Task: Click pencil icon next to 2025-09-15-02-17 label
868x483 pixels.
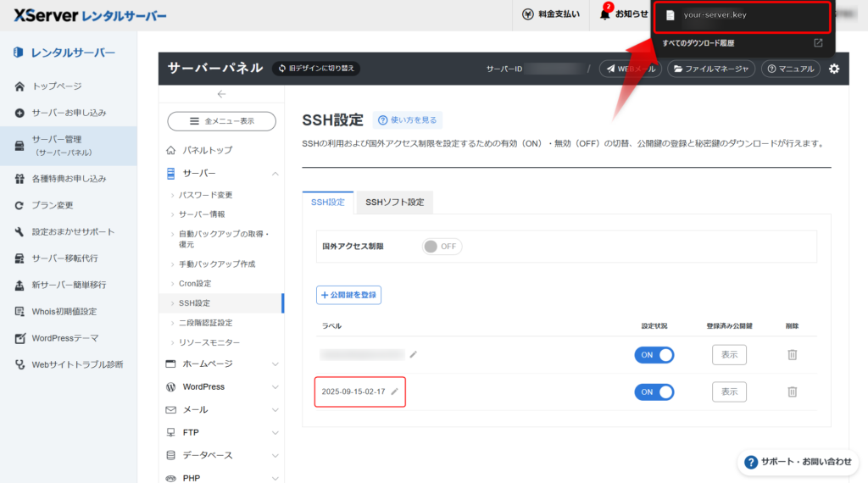Action: pyautogui.click(x=394, y=391)
